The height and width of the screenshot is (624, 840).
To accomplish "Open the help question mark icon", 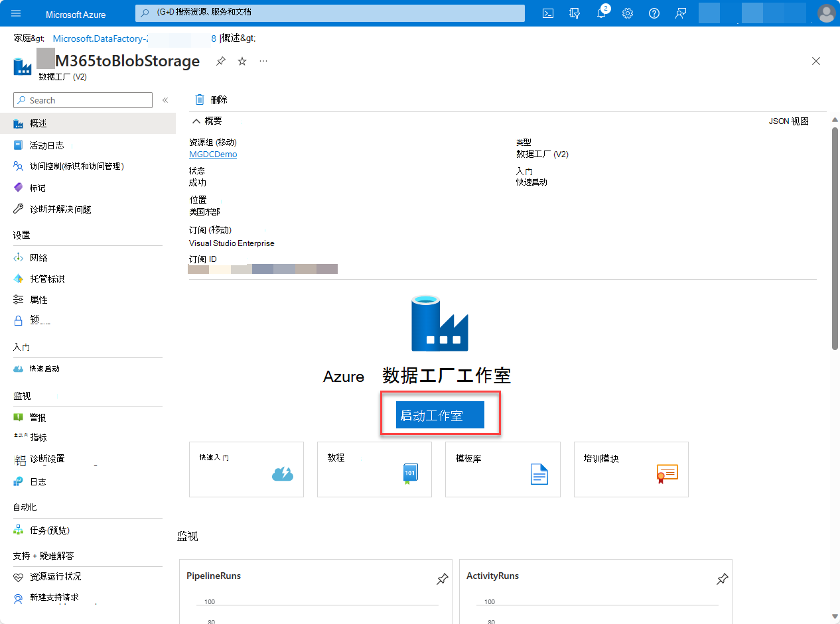I will coord(654,13).
